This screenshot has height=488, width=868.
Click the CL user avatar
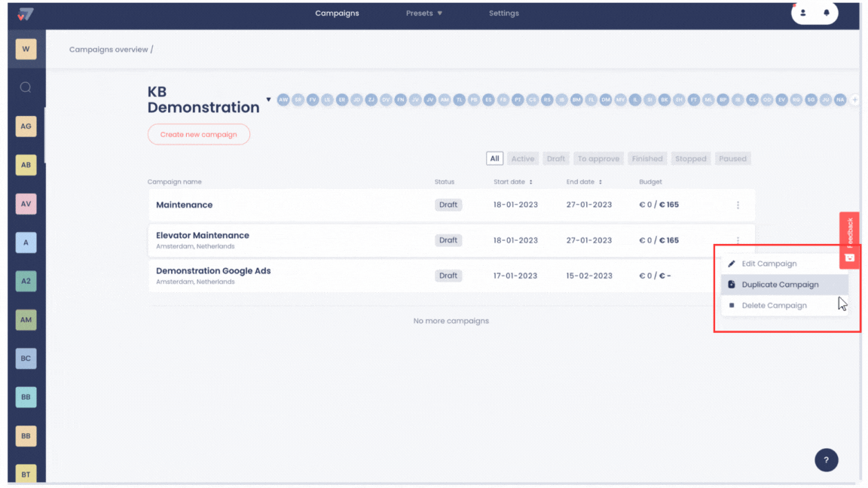coord(752,99)
